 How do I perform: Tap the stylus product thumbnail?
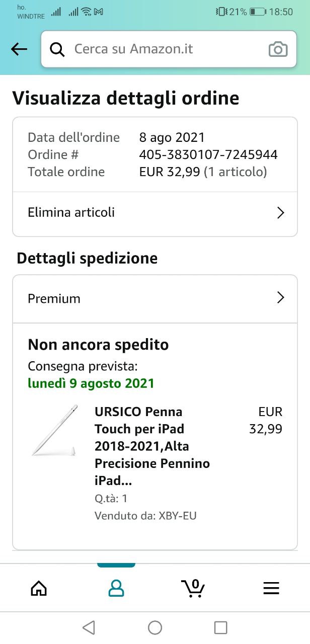[x=54, y=431]
